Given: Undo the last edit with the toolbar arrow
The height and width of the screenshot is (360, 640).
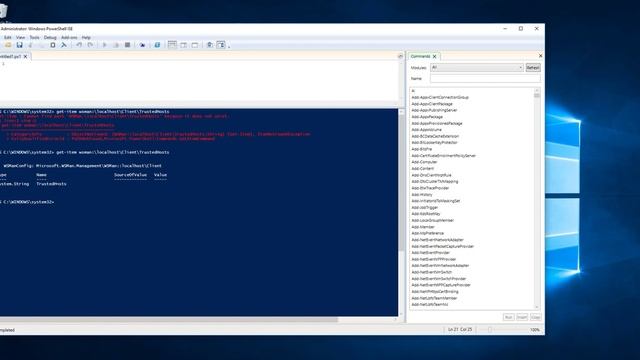Looking at the screenshot, I should 79,45.
